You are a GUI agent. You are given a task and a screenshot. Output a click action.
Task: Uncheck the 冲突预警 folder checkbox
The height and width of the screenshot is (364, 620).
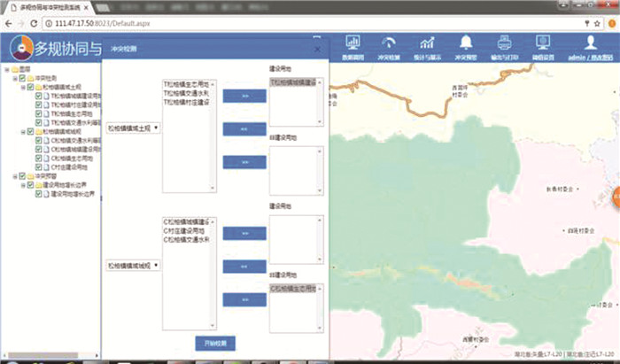(x=23, y=176)
